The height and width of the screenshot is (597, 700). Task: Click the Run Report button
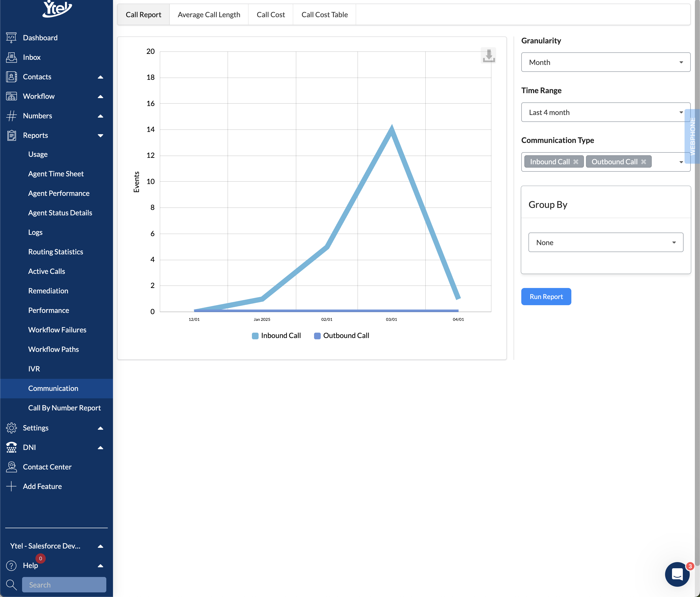[546, 296]
